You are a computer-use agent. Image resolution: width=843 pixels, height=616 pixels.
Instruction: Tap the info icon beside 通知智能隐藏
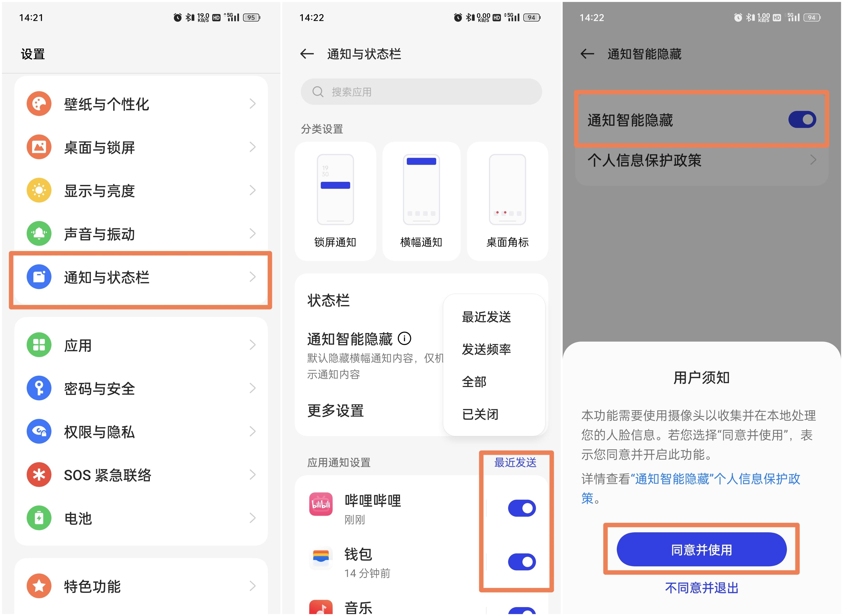[x=405, y=338]
